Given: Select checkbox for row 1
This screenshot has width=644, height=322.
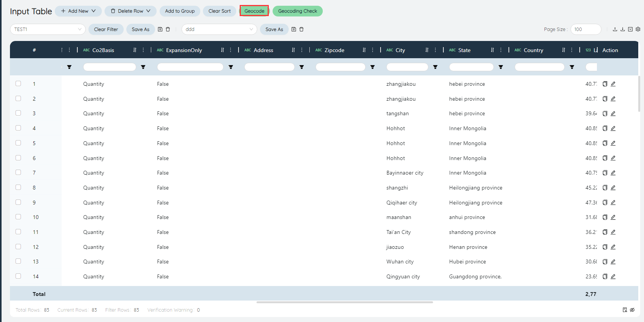Looking at the screenshot, I should point(18,83).
